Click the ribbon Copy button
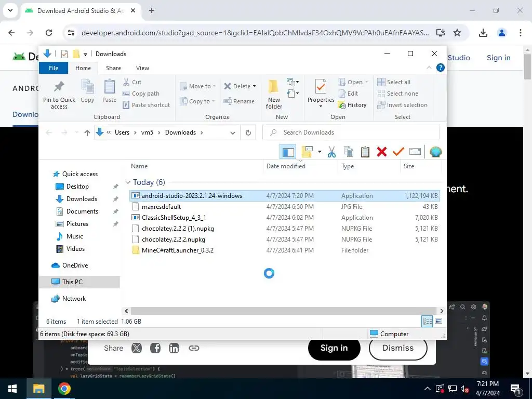Viewport: 532px width, 399px height. [x=87, y=91]
